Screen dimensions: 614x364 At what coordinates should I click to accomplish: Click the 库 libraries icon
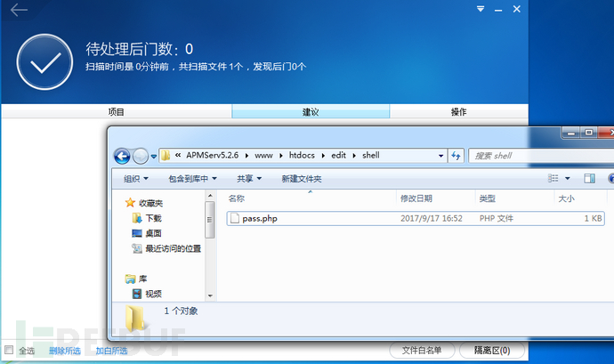click(130, 279)
